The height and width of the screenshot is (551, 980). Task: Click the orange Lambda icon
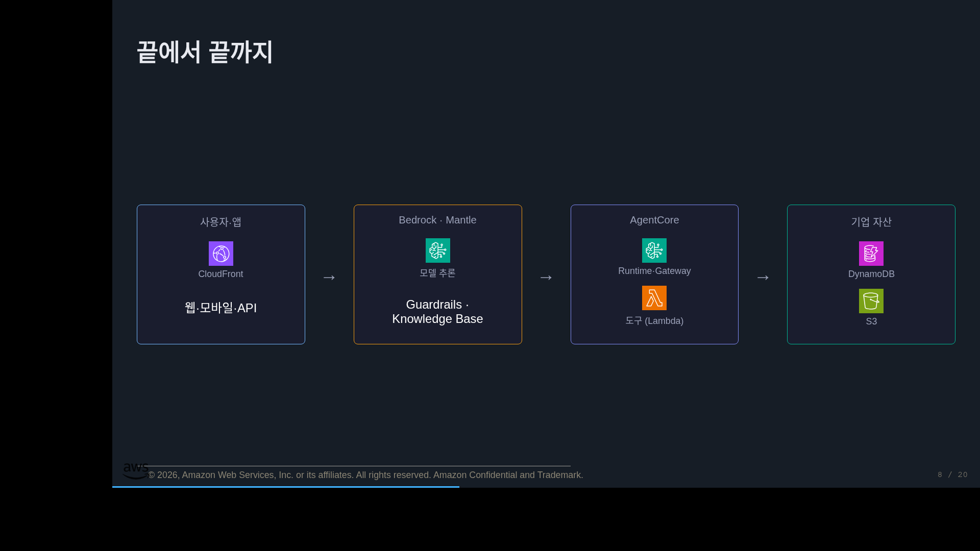654,298
